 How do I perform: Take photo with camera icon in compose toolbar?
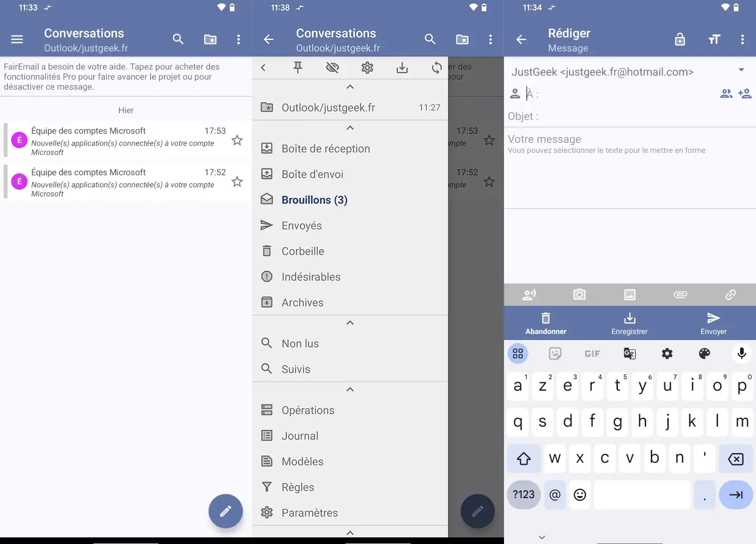[x=580, y=295]
